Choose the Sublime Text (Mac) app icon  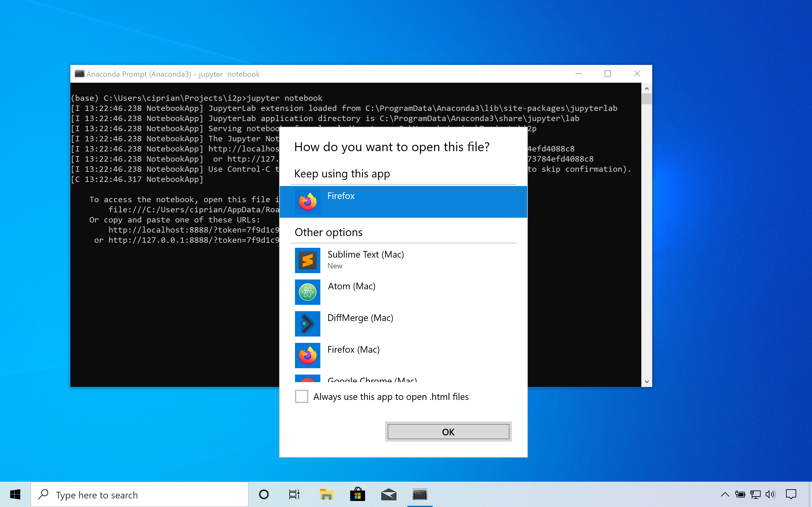click(x=307, y=260)
